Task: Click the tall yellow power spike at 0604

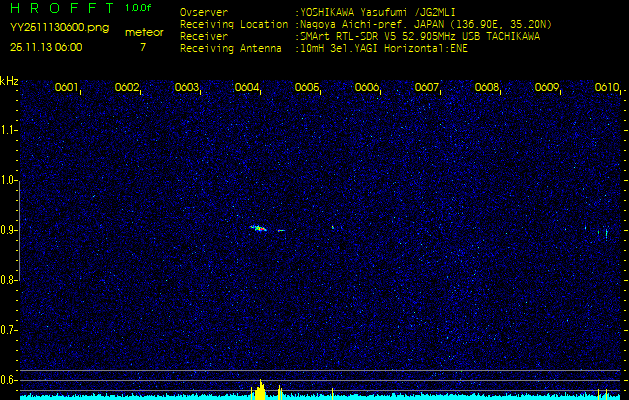Action: [260, 390]
